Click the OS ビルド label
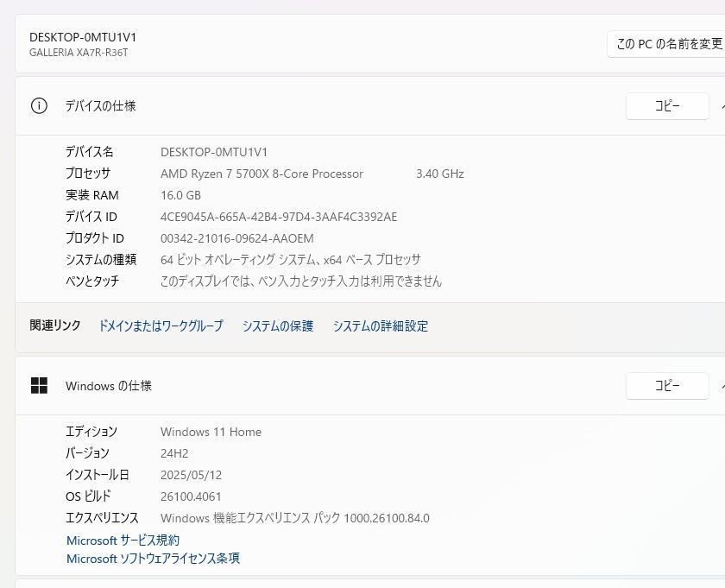Image resolution: width=725 pixels, height=588 pixels. click(88, 496)
